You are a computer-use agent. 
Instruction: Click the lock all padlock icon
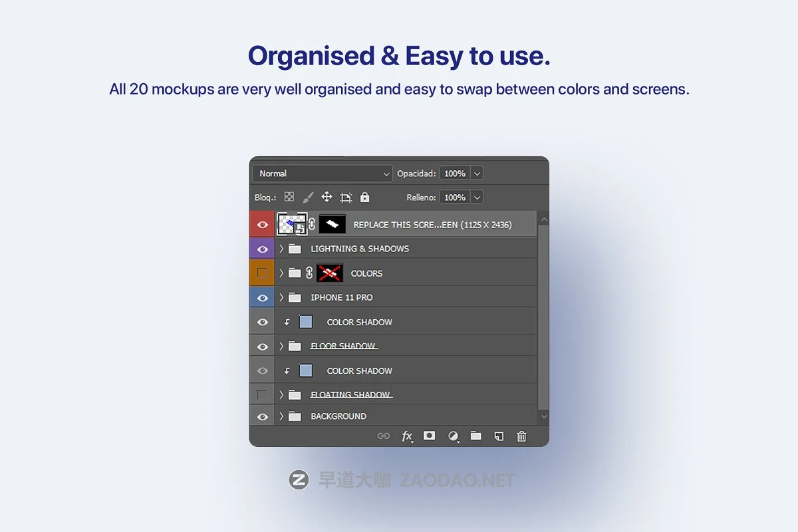364,198
